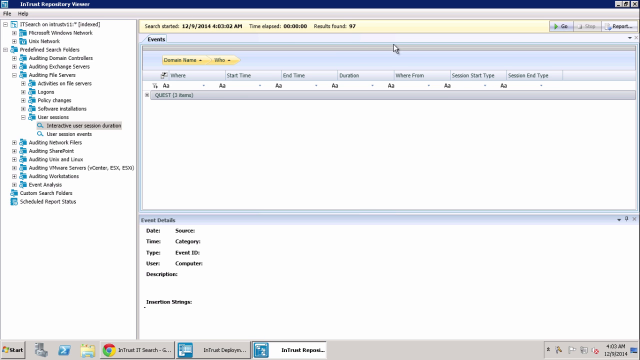Viewport: 640px width, 360px height.
Task: Open Chrome InTrust IT Search taskbar item
Action: (137, 350)
